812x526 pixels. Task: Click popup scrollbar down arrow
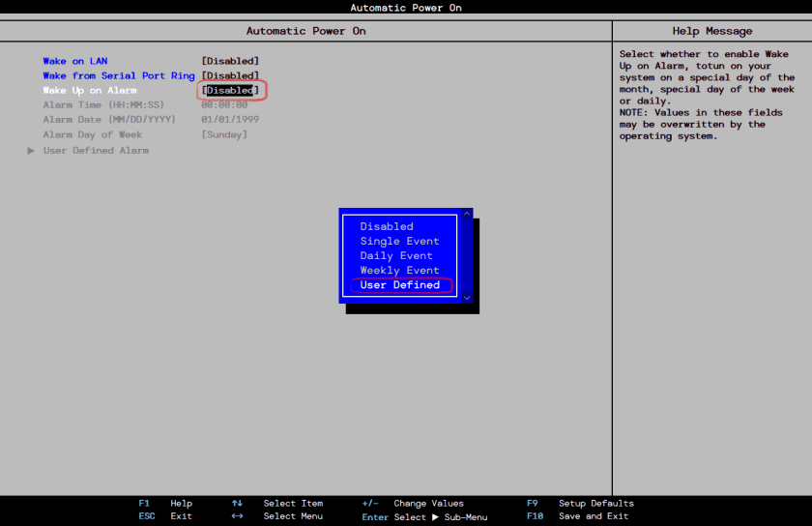[x=467, y=298]
